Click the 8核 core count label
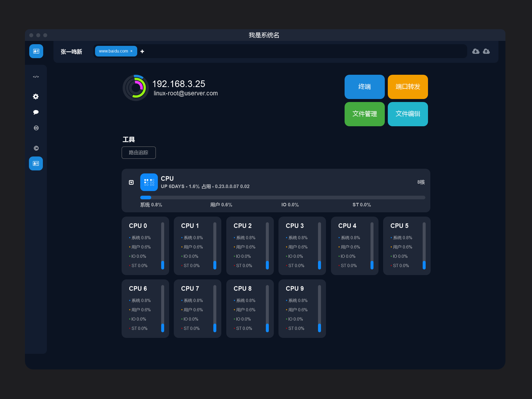532x399 pixels. click(x=421, y=182)
